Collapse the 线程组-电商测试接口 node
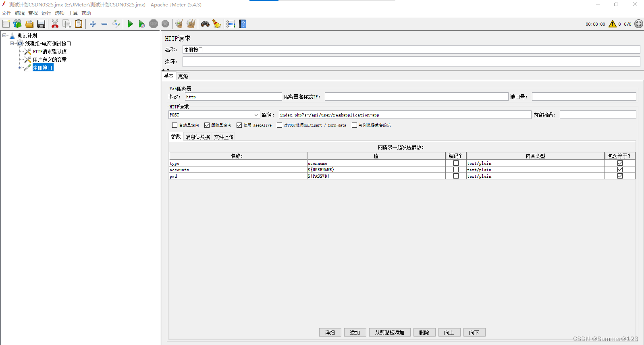644x345 pixels. (12, 44)
